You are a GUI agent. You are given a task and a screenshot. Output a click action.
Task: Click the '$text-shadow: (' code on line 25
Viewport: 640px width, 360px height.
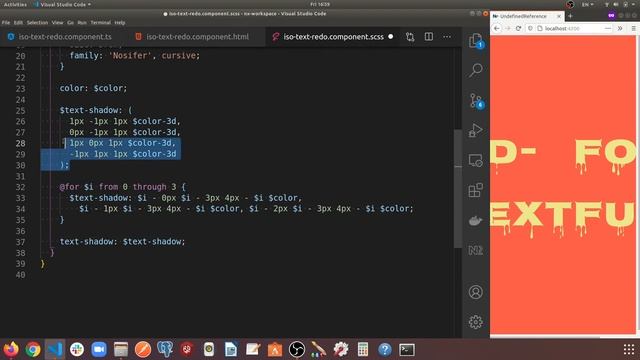[x=96, y=110]
